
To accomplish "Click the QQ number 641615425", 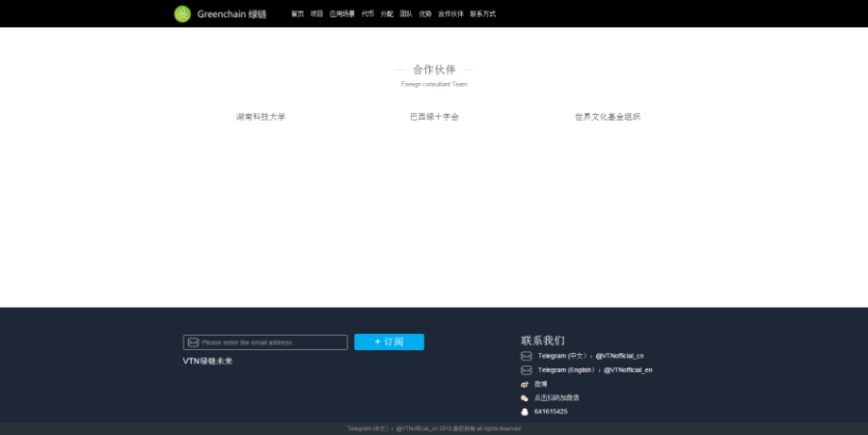I will coord(551,412).
